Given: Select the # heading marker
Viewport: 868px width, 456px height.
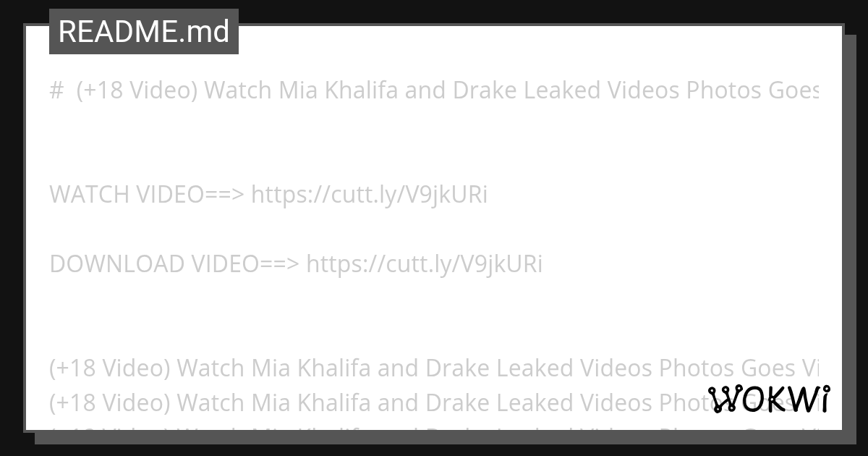Looking at the screenshot, I should [x=56, y=91].
